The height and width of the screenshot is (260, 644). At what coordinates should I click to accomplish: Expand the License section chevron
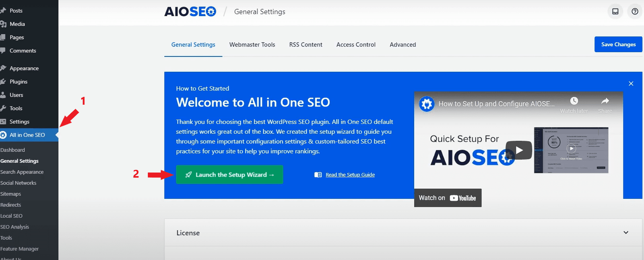click(x=626, y=233)
